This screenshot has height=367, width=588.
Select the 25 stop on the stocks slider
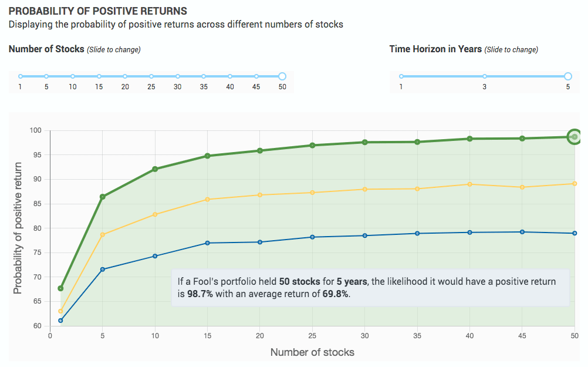click(x=151, y=75)
